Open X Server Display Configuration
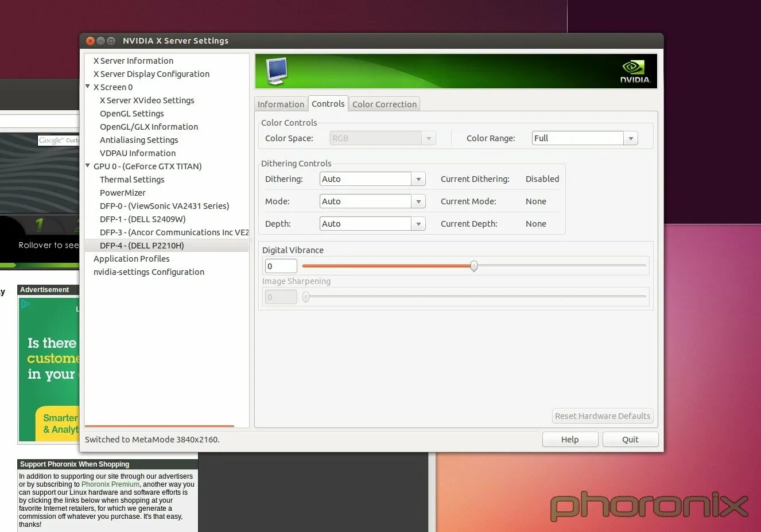The width and height of the screenshot is (761, 532). [x=152, y=74]
